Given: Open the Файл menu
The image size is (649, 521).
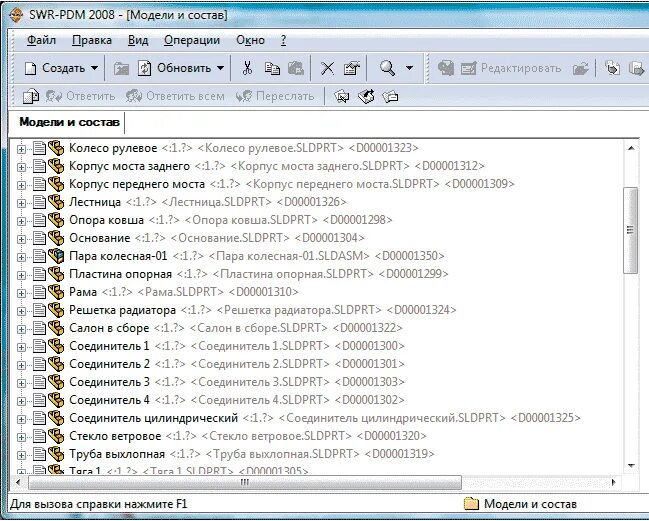Looking at the screenshot, I should [41, 40].
